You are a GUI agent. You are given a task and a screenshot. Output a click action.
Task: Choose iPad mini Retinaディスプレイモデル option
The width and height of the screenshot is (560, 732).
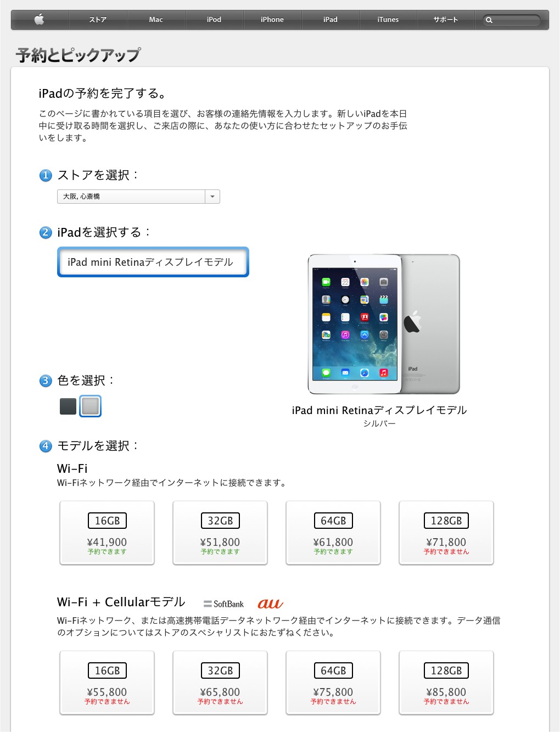[153, 262]
